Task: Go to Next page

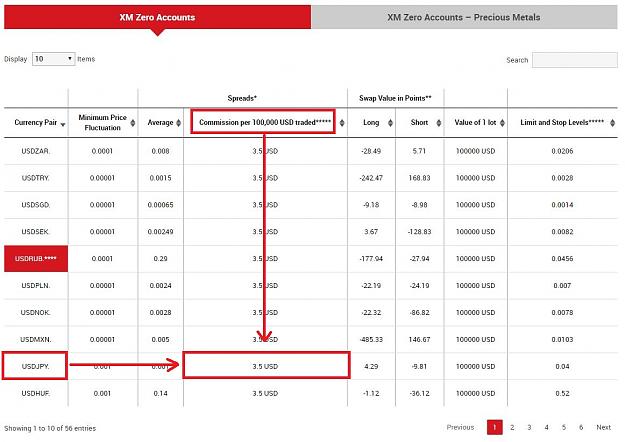Action: coord(603,427)
